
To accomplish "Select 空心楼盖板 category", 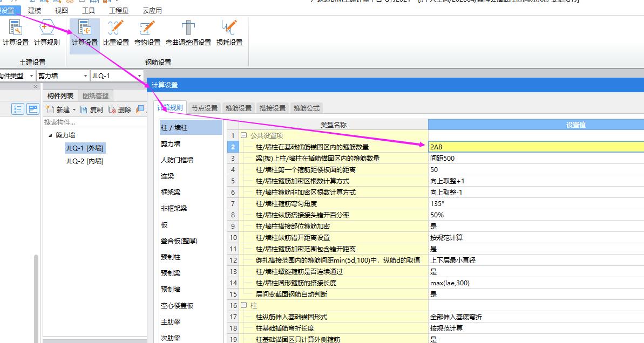I will (x=191, y=306).
